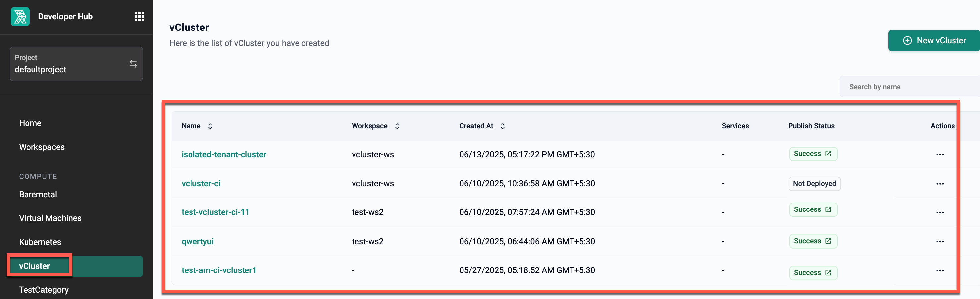Click the Success badge for qwertyui
The width and height of the screenshot is (980, 299).
[x=813, y=241]
